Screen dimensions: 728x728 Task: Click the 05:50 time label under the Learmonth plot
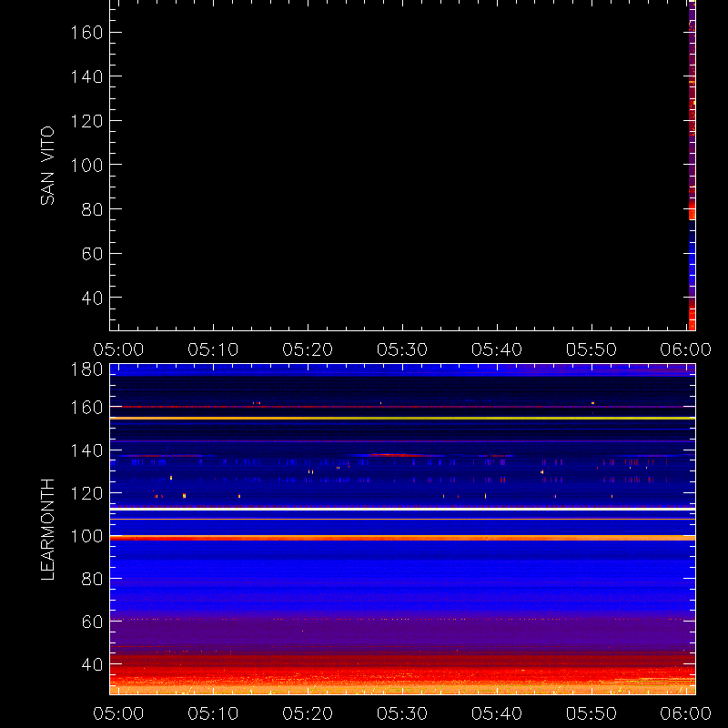591,713
